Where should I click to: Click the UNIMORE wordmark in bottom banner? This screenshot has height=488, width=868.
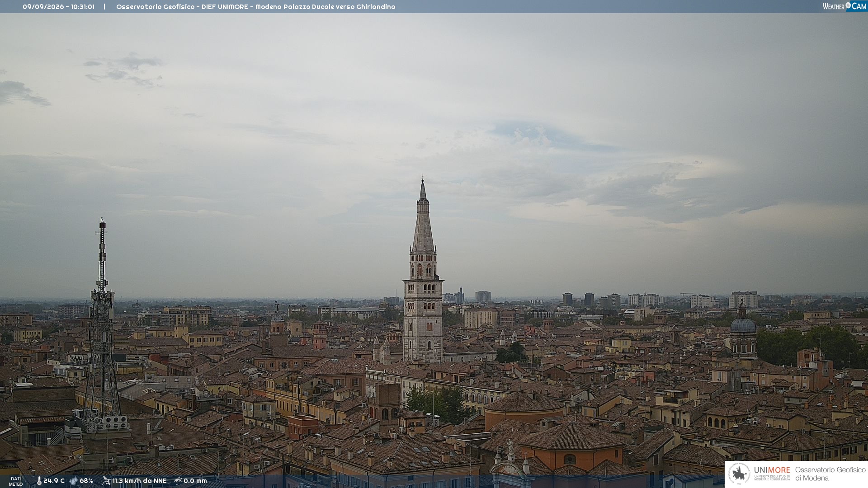[772, 470]
